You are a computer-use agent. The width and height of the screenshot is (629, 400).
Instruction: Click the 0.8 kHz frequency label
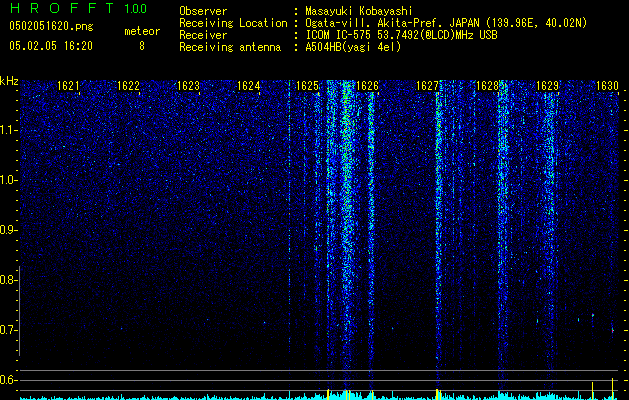(x=8, y=280)
